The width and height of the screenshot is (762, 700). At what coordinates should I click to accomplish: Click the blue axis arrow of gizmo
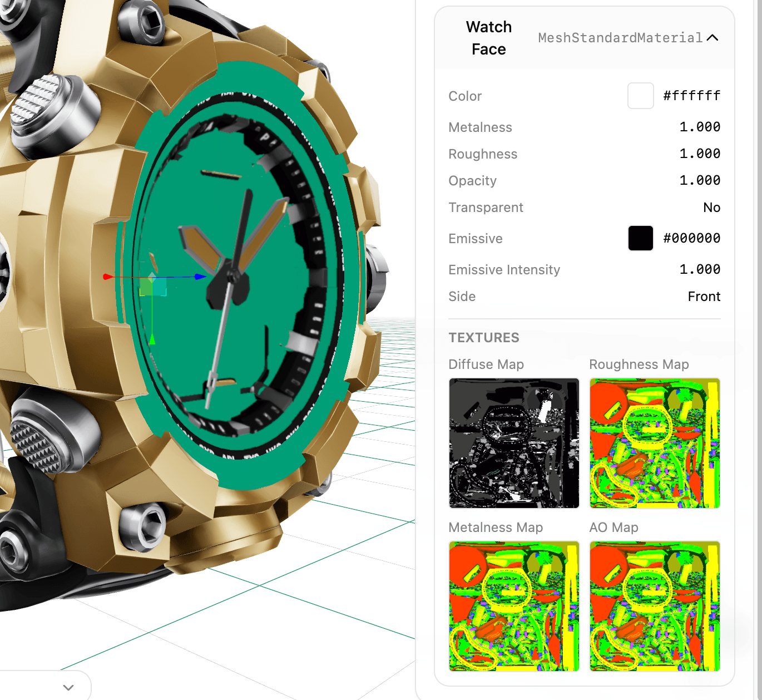tap(200, 277)
